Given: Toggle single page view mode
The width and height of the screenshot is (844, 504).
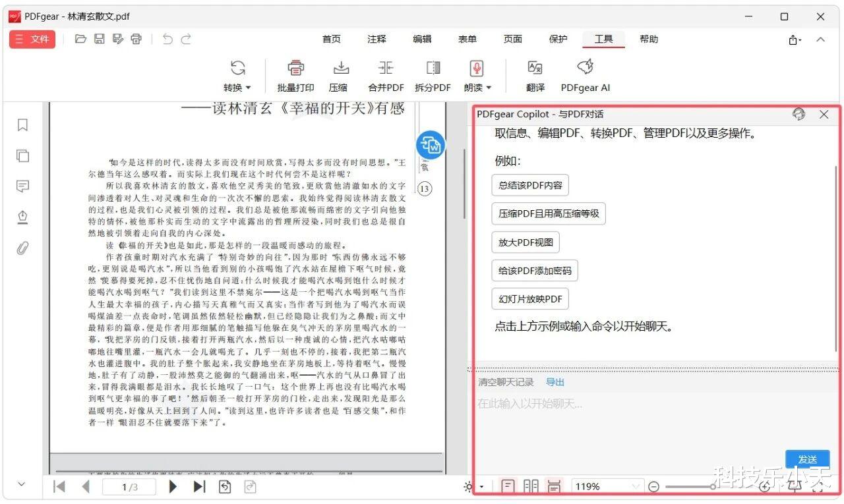Looking at the screenshot, I should [x=508, y=487].
